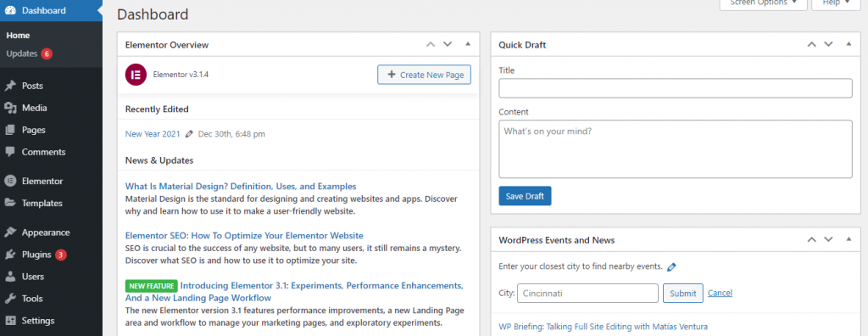Image resolution: width=868 pixels, height=336 pixels.
Task: Collapse the Quick Draft panel
Action: pyautogui.click(x=849, y=44)
